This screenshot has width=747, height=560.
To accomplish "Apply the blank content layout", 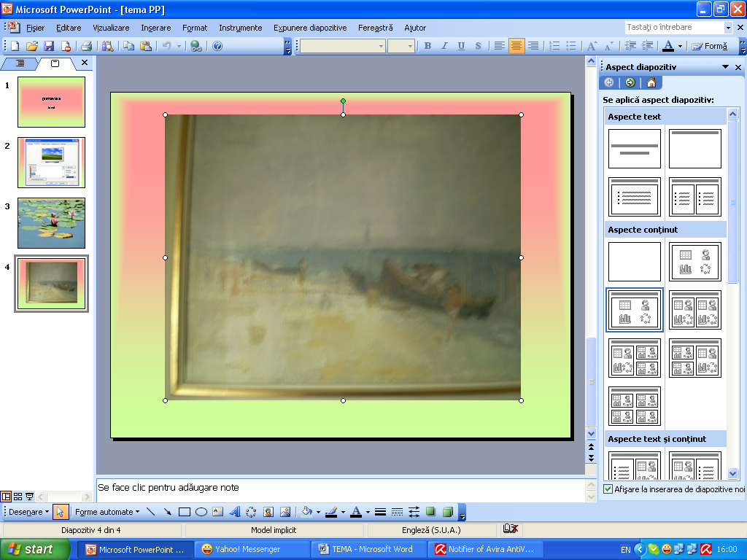I will point(634,262).
